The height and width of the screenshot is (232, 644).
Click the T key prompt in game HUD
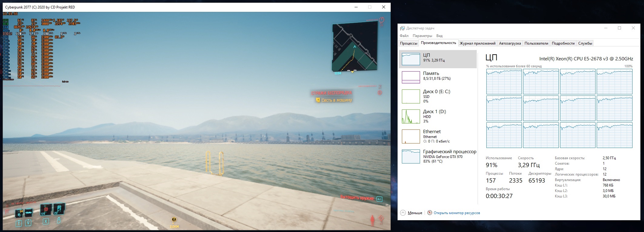click(19, 223)
